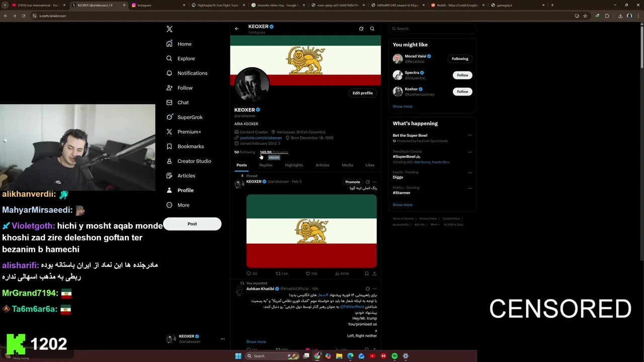Open options for Diggs trend
The image size is (644, 362).
pos(470,172)
